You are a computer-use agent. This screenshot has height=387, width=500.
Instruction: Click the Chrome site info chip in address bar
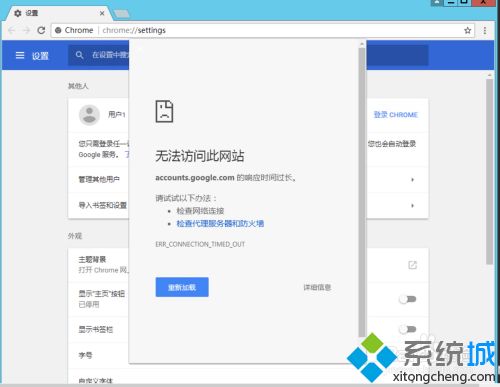click(x=74, y=30)
